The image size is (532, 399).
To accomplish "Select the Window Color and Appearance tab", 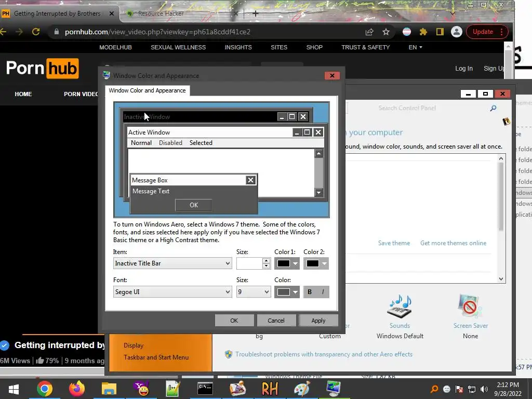I will click(147, 90).
